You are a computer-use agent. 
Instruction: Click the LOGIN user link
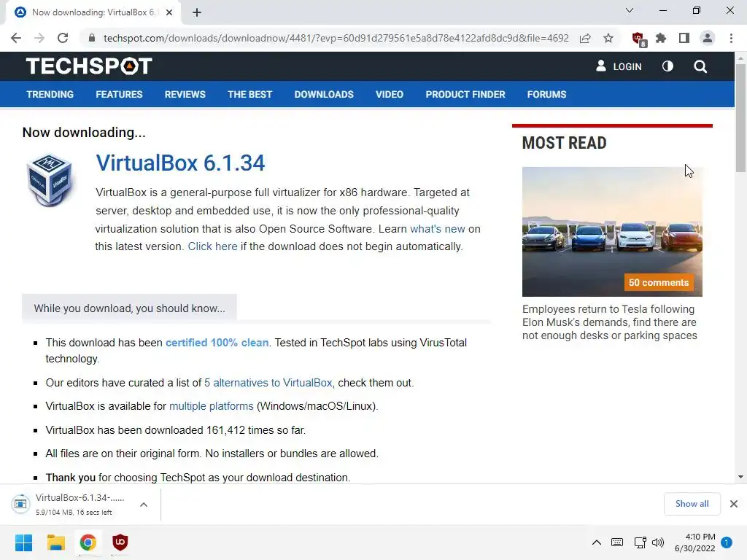coord(619,66)
